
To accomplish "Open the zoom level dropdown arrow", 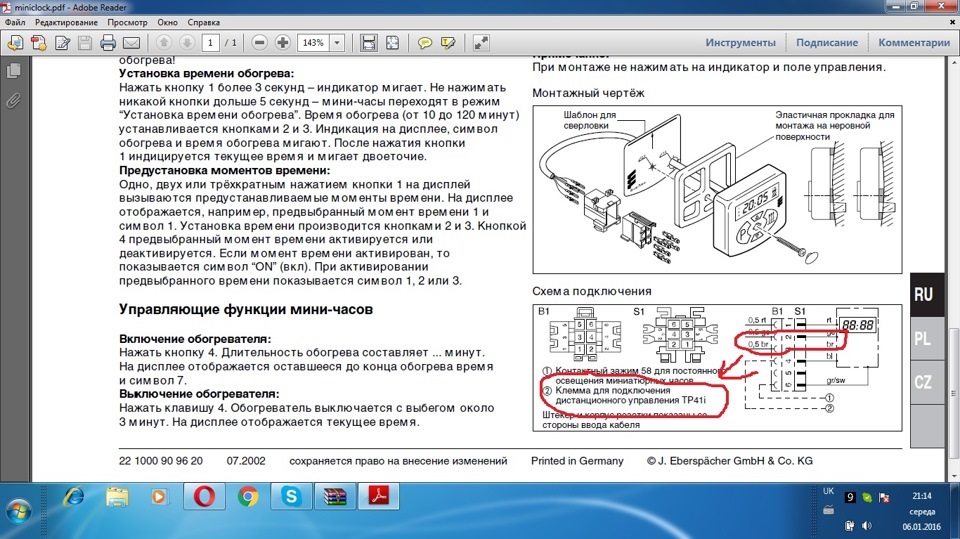I will tap(337, 43).
